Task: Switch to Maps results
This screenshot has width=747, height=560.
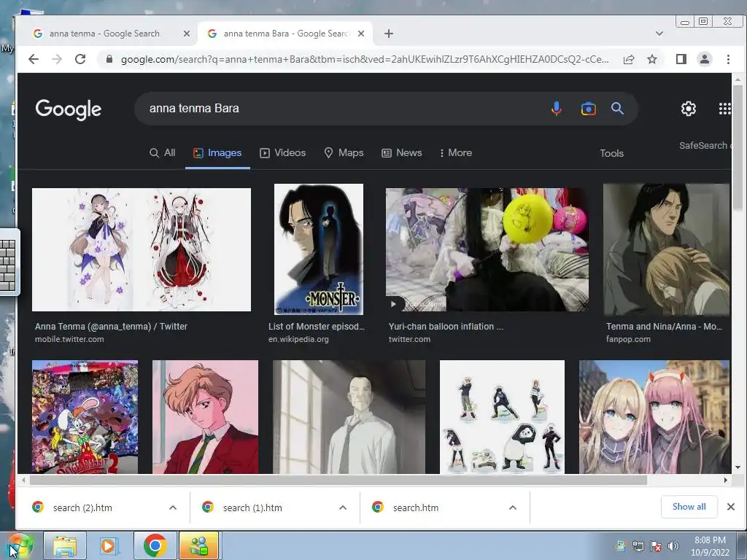Action: 344,153
